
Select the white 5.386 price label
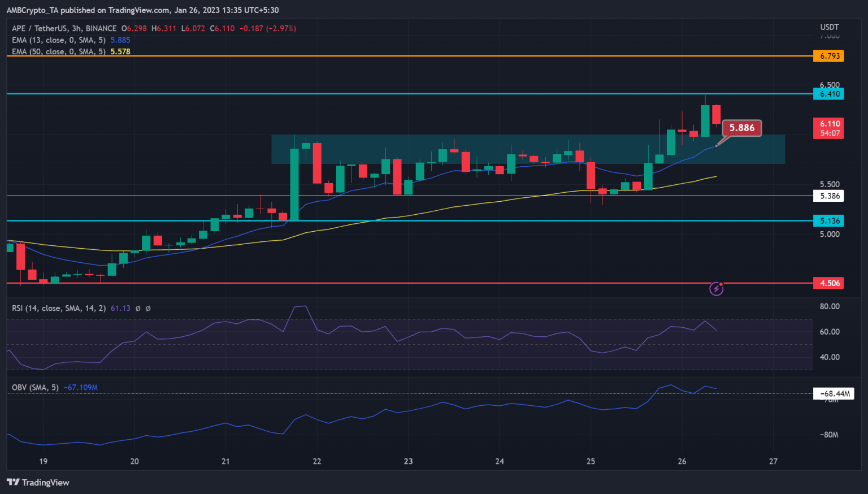coord(829,196)
